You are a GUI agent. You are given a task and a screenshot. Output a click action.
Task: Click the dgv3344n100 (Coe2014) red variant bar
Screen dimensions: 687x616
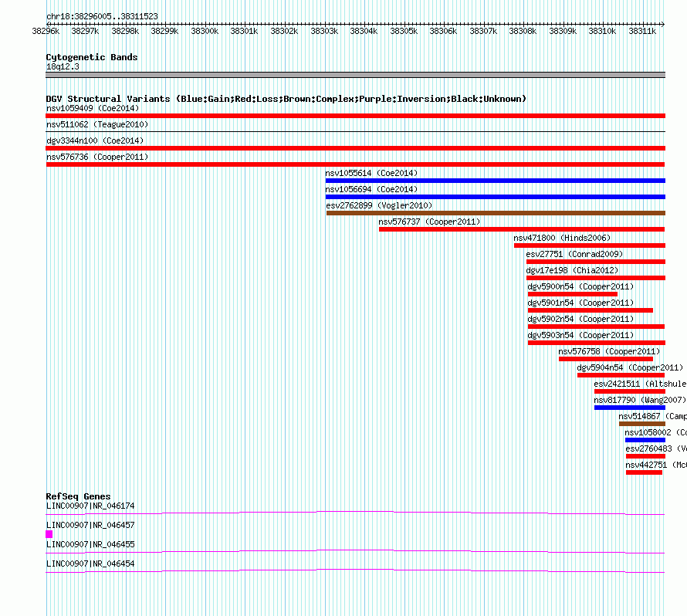click(355, 148)
